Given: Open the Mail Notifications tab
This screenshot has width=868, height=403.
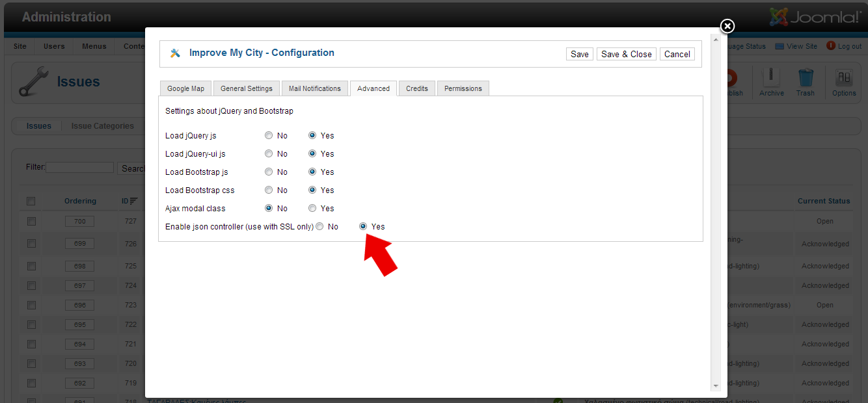Looking at the screenshot, I should pyautogui.click(x=315, y=88).
